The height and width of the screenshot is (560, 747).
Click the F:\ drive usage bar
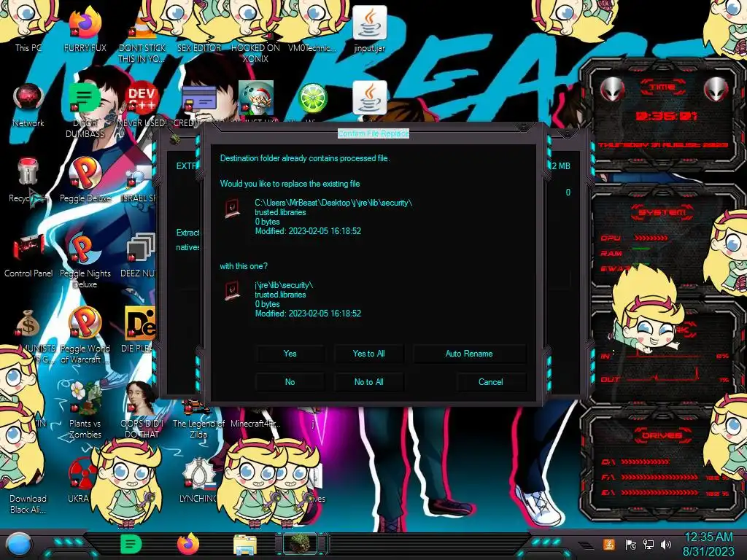coord(659,477)
